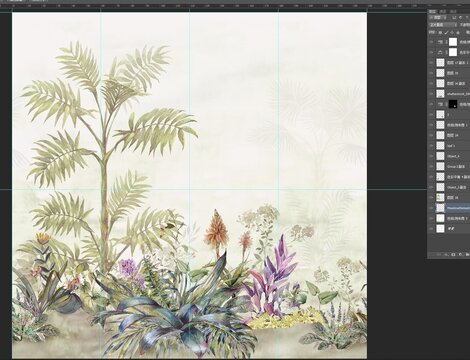This screenshot has width=470, height=360.
Task: Click the new group folder icon
Action: tap(467, 254)
